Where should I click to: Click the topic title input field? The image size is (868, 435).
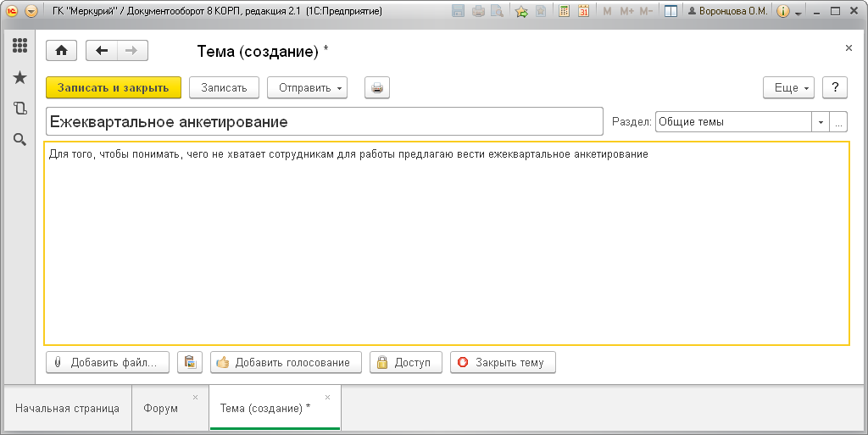tap(325, 122)
